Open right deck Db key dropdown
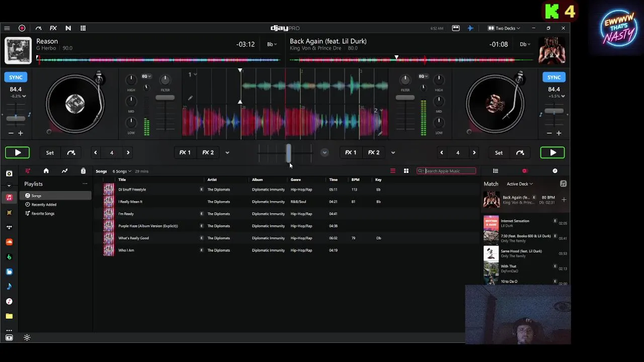This screenshot has height=362, width=644. click(525, 44)
